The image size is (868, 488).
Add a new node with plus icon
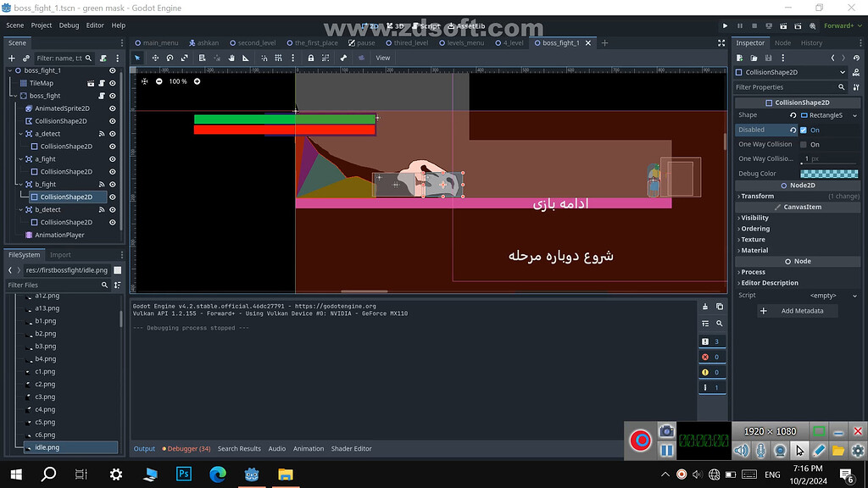pyautogui.click(x=12, y=58)
